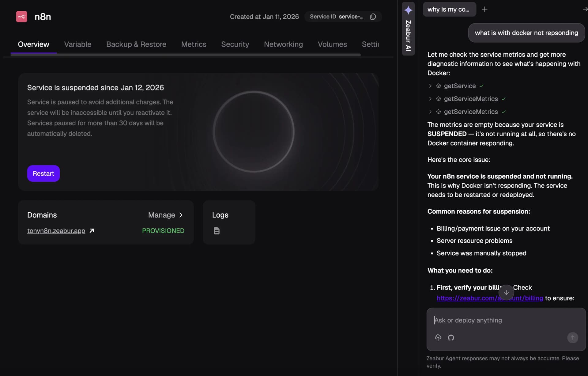The image size is (588, 376).
Task: Open the Volumes tab
Action: point(332,44)
